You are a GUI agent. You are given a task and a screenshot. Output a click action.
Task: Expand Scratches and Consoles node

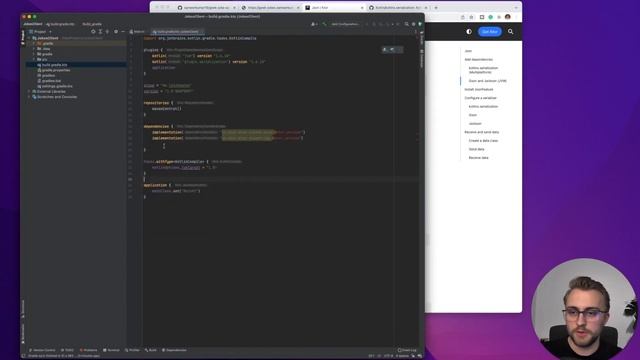29,97
